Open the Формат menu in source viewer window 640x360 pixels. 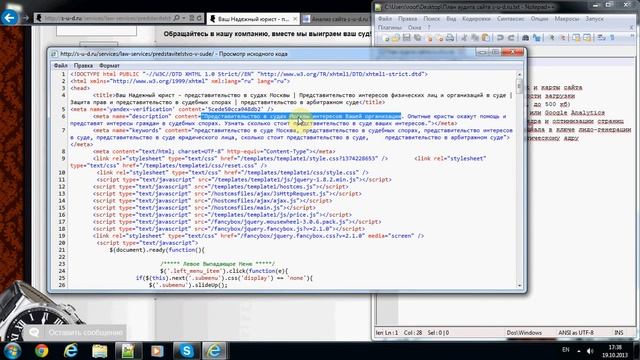click(109, 65)
